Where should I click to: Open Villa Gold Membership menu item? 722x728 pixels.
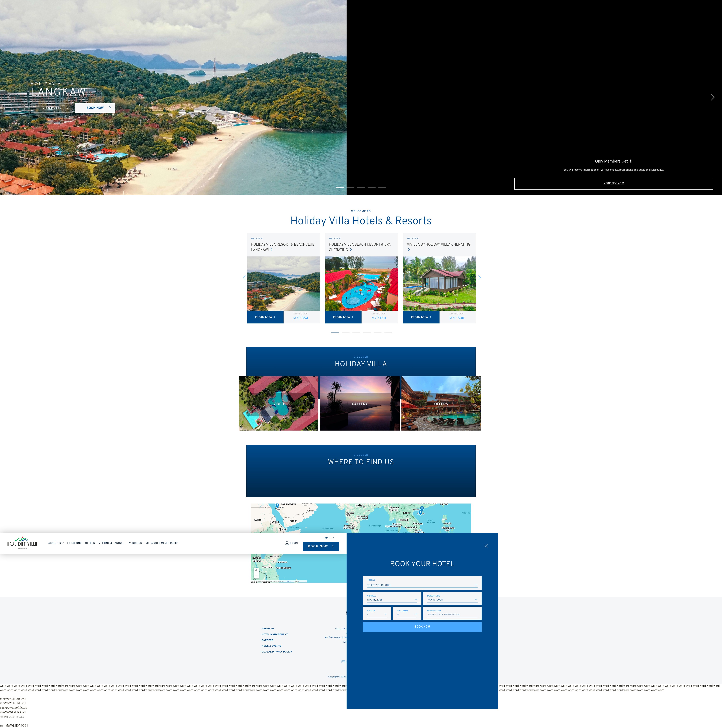click(161, 543)
